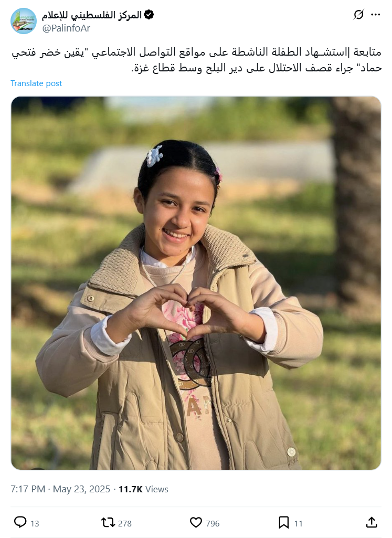Open the Grok explain icon

pyautogui.click(x=358, y=15)
